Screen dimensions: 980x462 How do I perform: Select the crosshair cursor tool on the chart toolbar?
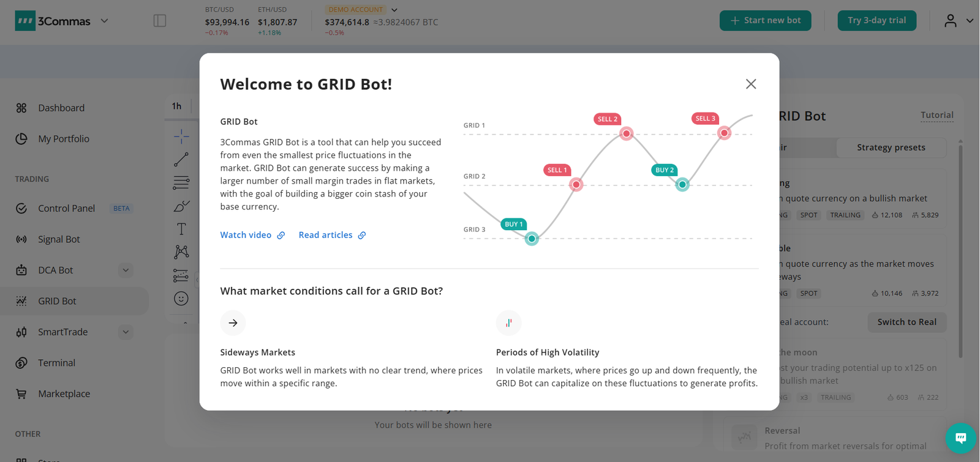181,136
